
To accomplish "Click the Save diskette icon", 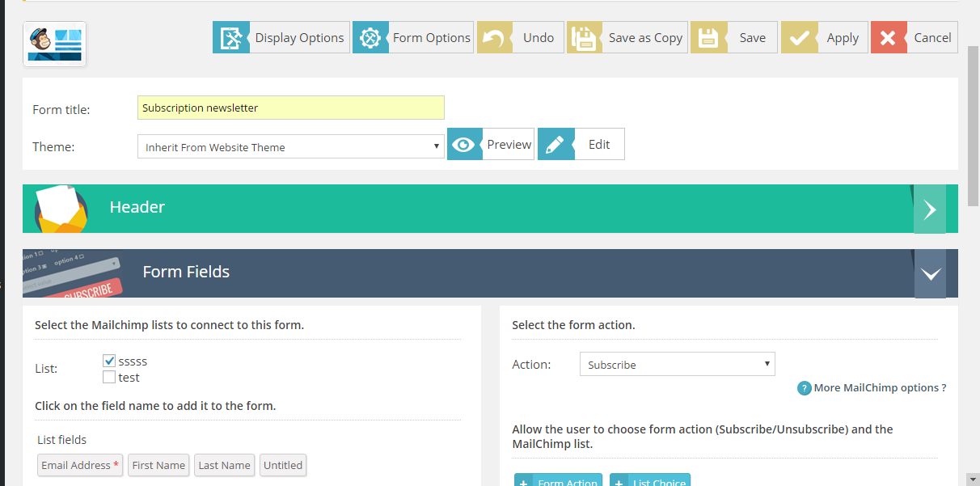I will (x=708, y=37).
